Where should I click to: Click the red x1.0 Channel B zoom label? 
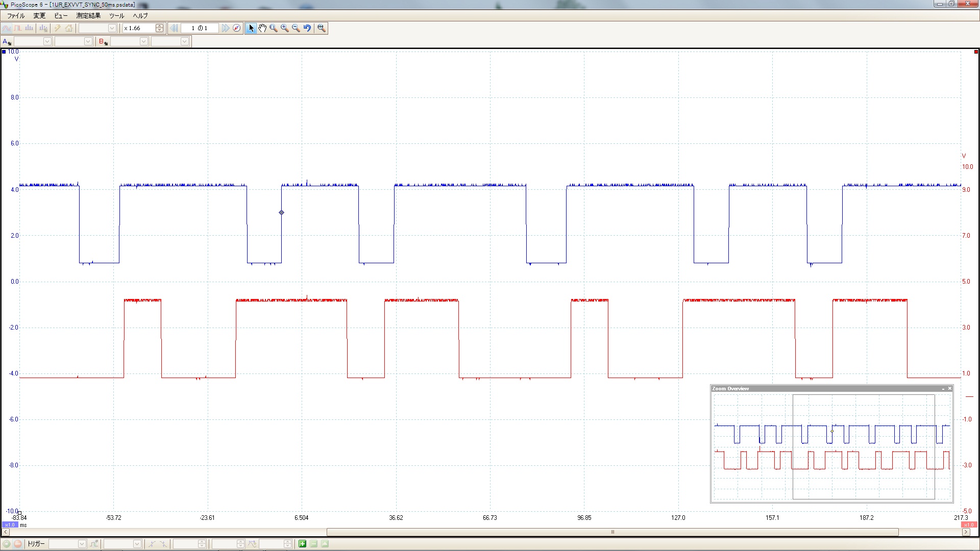968,524
